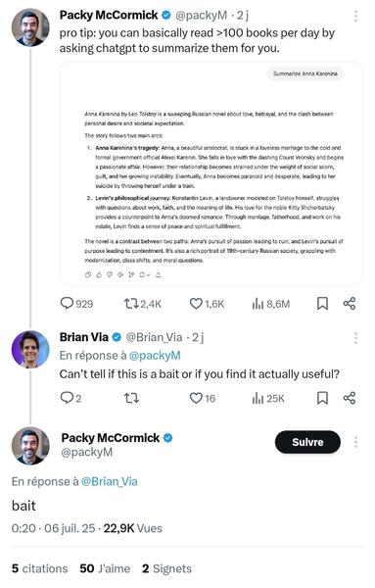Click the Suivre button to follow Packy
The image size is (375, 588).
coord(307,442)
